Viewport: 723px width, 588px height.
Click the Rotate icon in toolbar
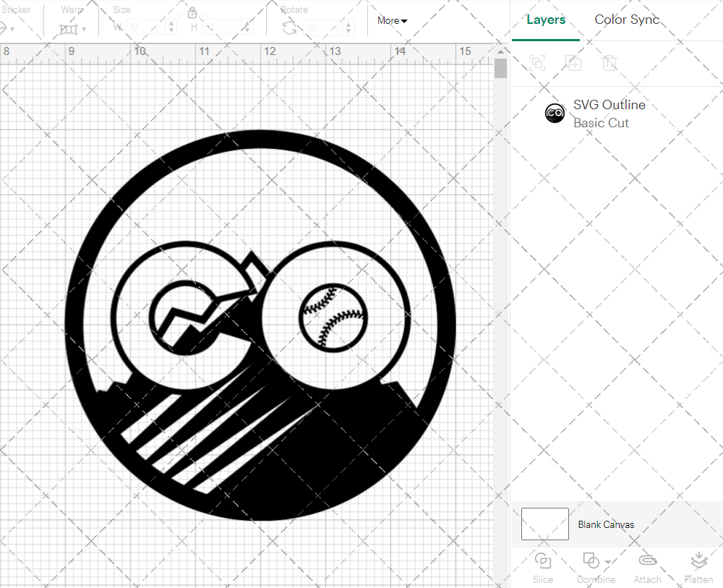289,28
